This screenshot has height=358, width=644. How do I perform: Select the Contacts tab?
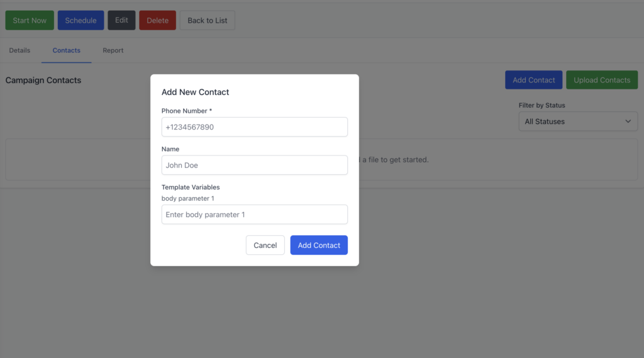click(67, 50)
